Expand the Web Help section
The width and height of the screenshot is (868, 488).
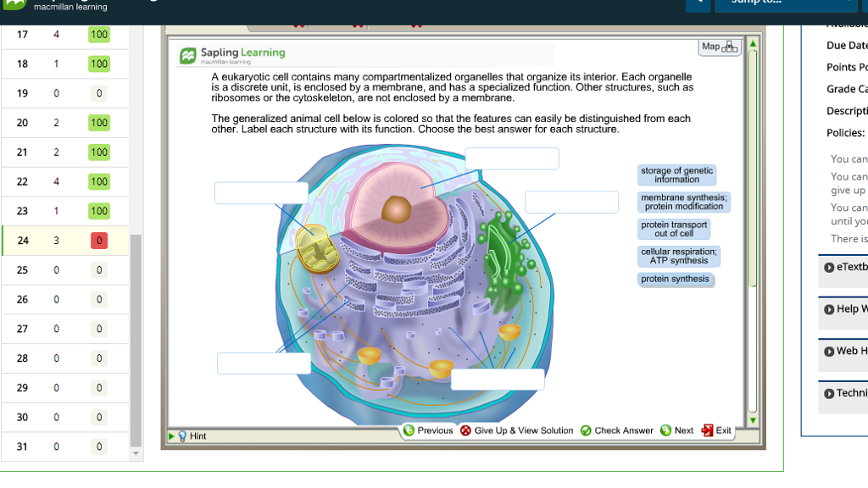tap(841, 352)
